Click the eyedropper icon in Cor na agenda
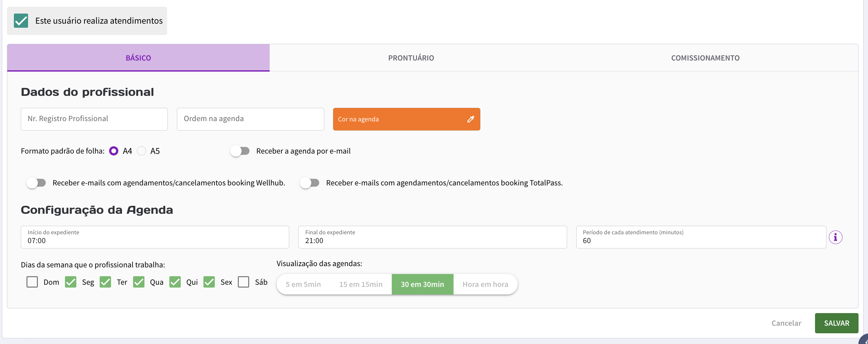The height and width of the screenshot is (344, 868). pyautogui.click(x=470, y=119)
